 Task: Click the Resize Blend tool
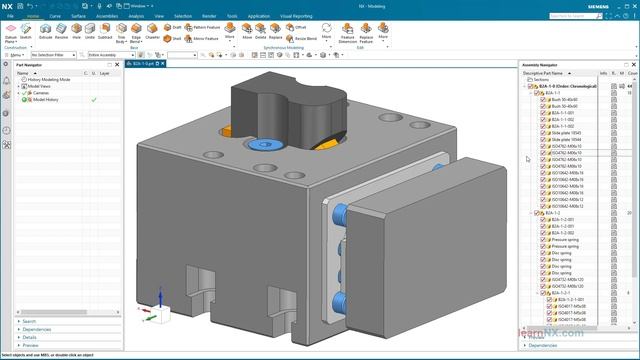(301, 38)
